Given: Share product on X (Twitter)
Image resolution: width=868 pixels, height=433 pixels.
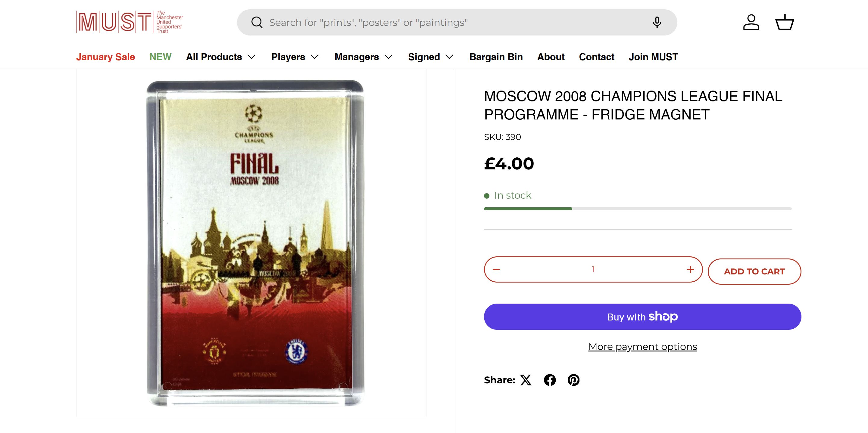Looking at the screenshot, I should pos(526,380).
